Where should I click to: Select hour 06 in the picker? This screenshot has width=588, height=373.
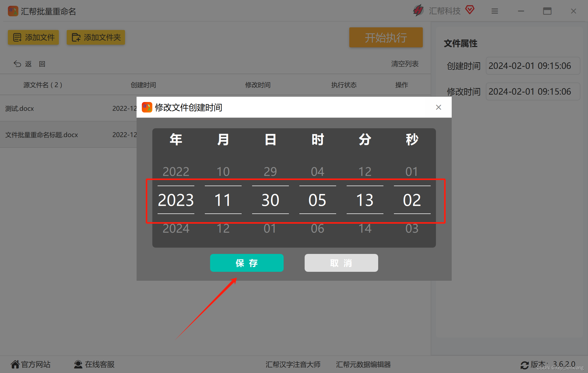click(x=318, y=228)
